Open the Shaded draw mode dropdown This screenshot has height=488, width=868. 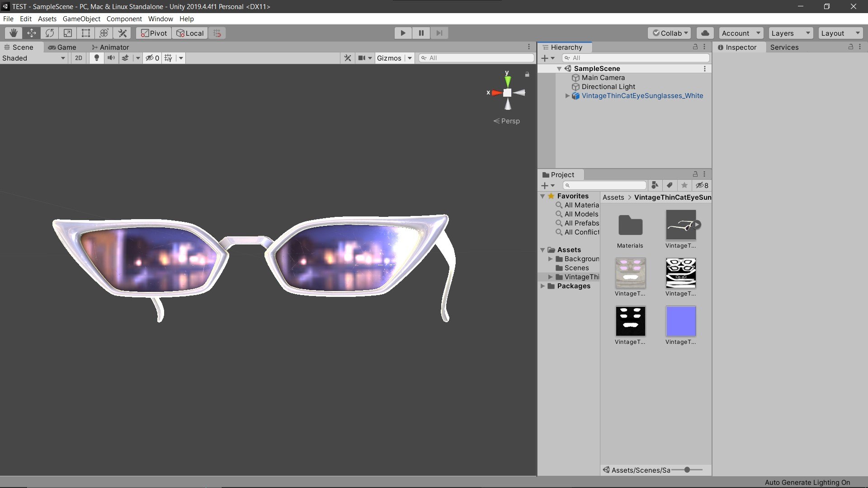pyautogui.click(x=34, y=58)
